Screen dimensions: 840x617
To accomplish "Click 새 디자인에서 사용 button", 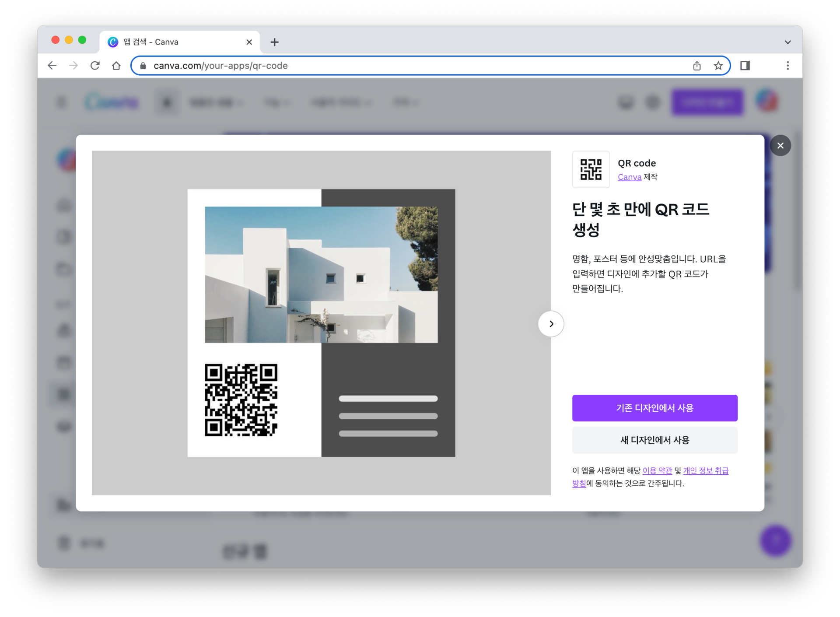I will click(x=654, y=440).
